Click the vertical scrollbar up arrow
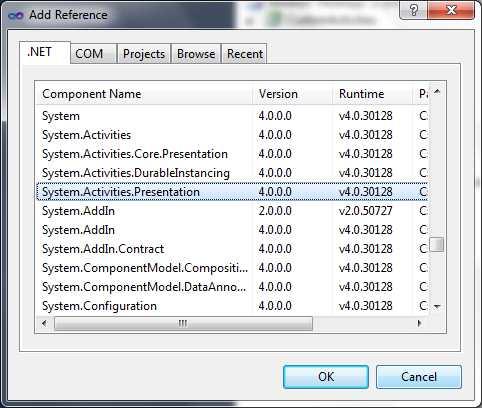 [437, 91]
